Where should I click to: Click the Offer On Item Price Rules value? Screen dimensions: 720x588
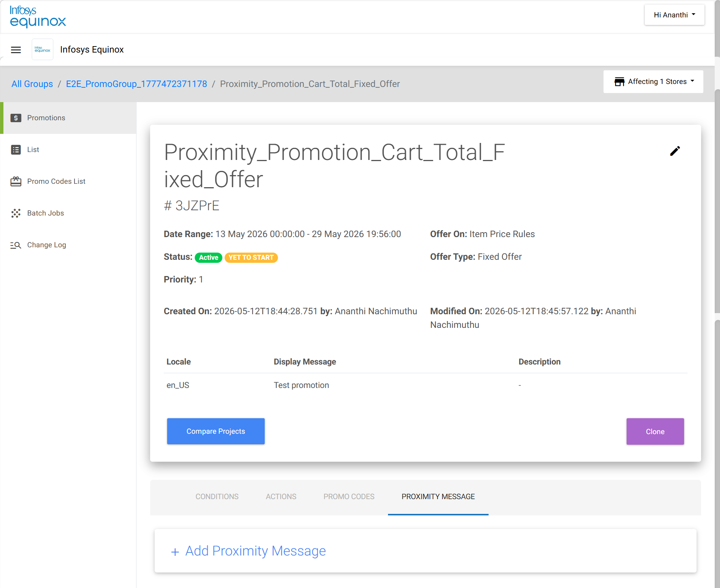tap(502, 234)
